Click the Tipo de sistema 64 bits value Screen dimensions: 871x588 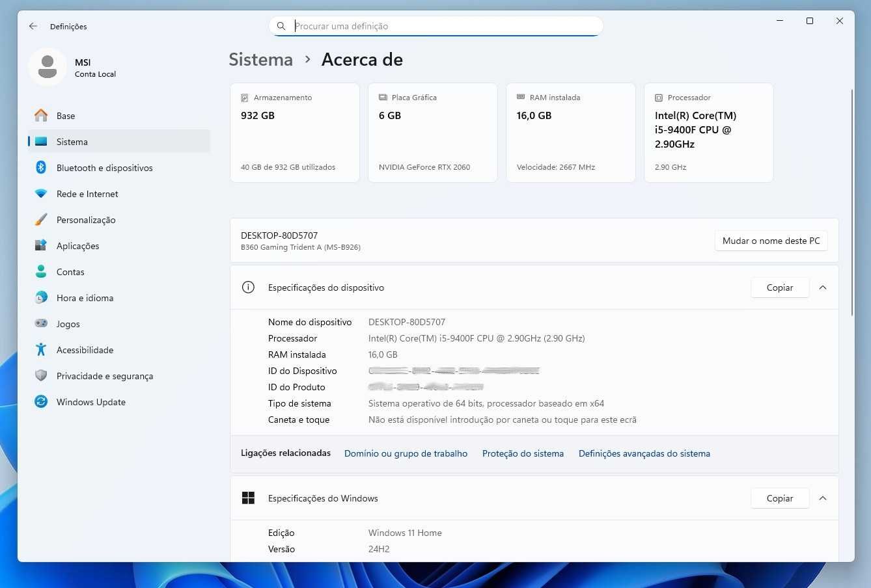(486, 403)
